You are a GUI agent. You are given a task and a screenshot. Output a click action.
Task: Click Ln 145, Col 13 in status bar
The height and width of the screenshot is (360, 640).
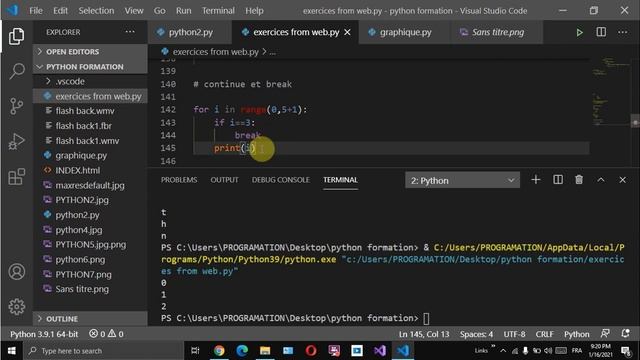pyautogui.click(x=424, y=334)
